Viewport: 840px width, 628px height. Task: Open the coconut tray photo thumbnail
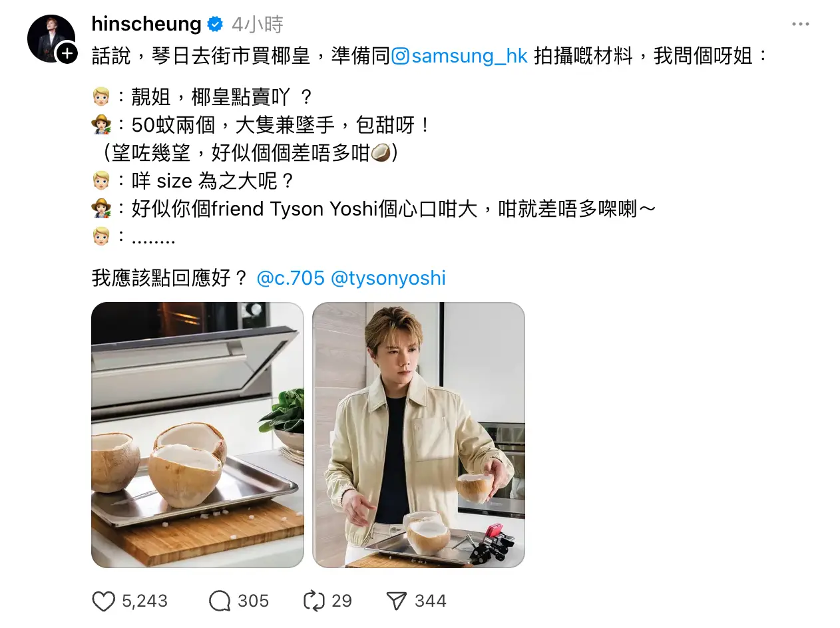pos(198,435)
